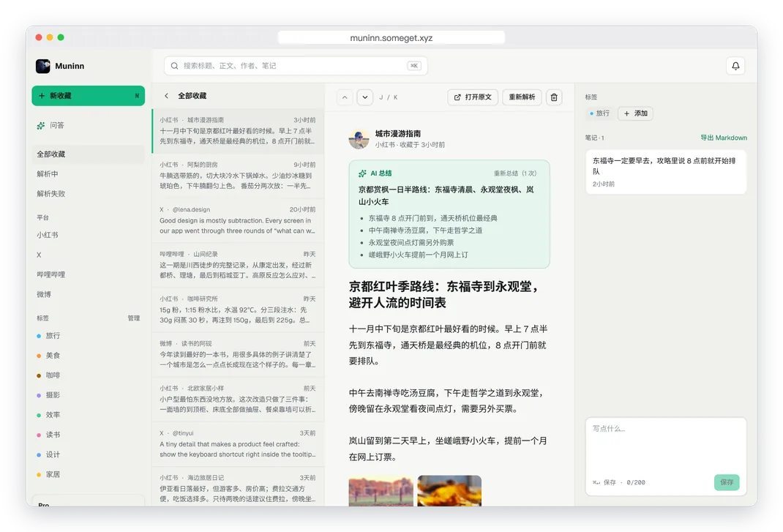Filter by 微博 platform
The height and width of the screenshot is (532, 783).
point(89,294)
